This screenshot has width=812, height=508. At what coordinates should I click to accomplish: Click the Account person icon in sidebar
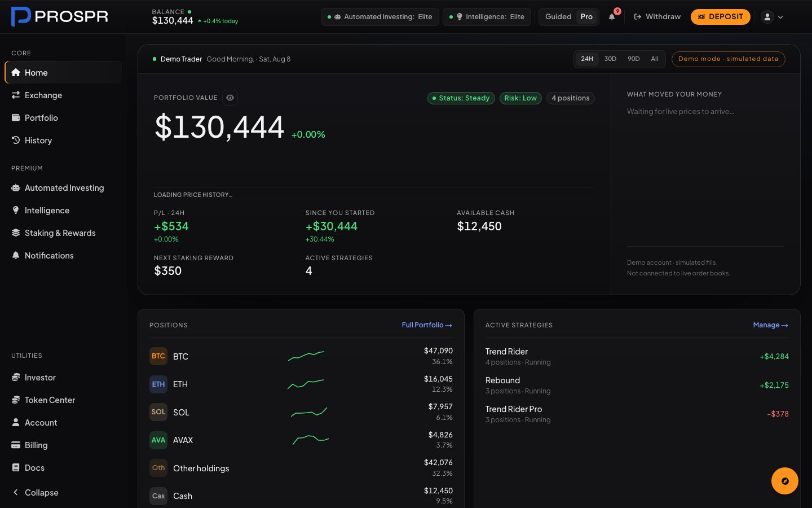[x=16, y=422]
